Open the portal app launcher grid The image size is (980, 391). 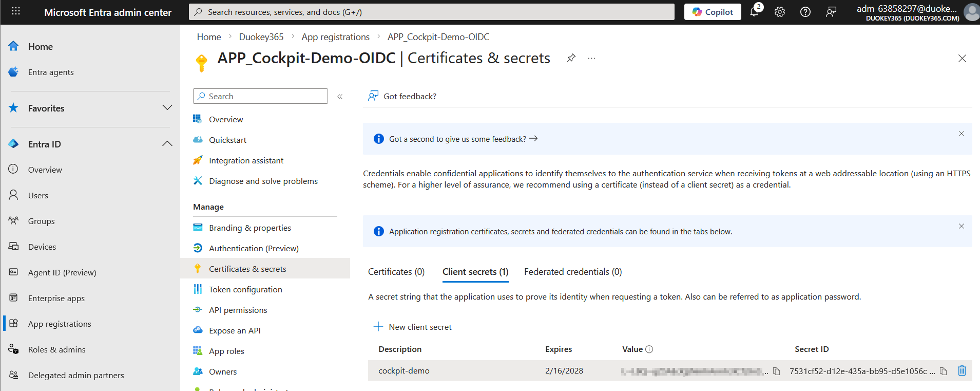pos(16,11)
